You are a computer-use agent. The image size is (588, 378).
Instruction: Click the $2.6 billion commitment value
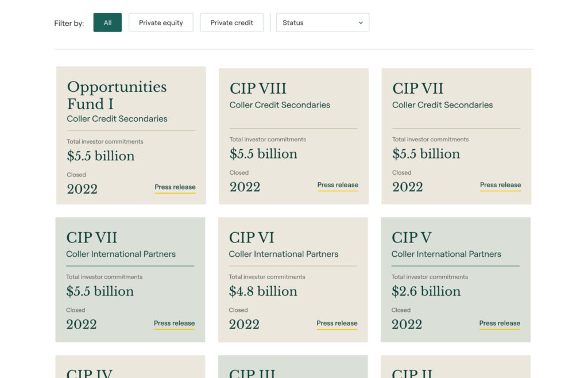[x=426, y=291]
